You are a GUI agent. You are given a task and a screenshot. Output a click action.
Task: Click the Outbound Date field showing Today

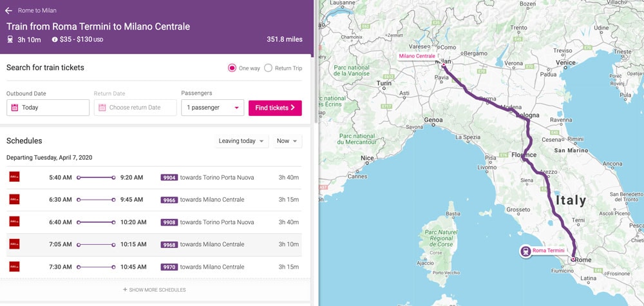pyautogui.click(x=48, y=108)
